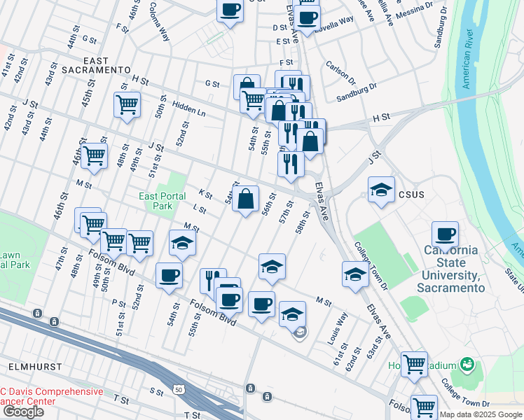Click the cafe marker on Folsom Blvd near 52nd St
Screen dimensions: 524x420
[169, 276]
